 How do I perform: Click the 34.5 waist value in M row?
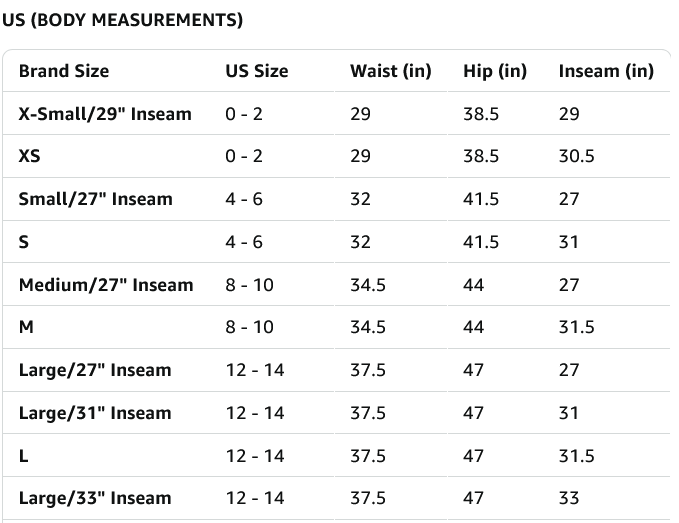click(368, 327)
